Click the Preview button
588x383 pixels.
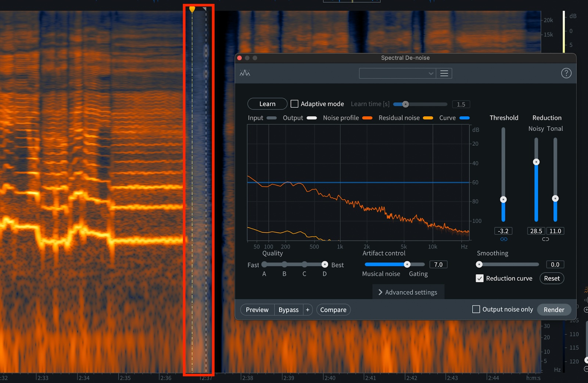click(257, 310)
